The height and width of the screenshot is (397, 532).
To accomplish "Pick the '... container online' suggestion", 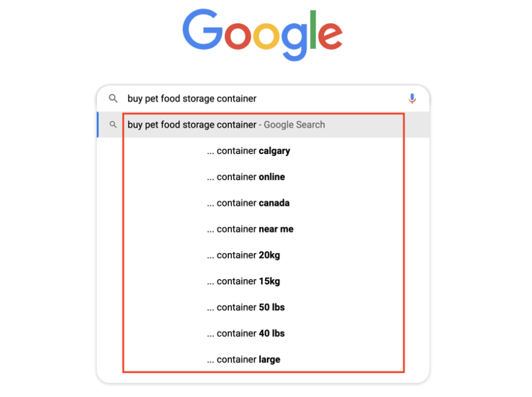I will (x=246, y=177).
